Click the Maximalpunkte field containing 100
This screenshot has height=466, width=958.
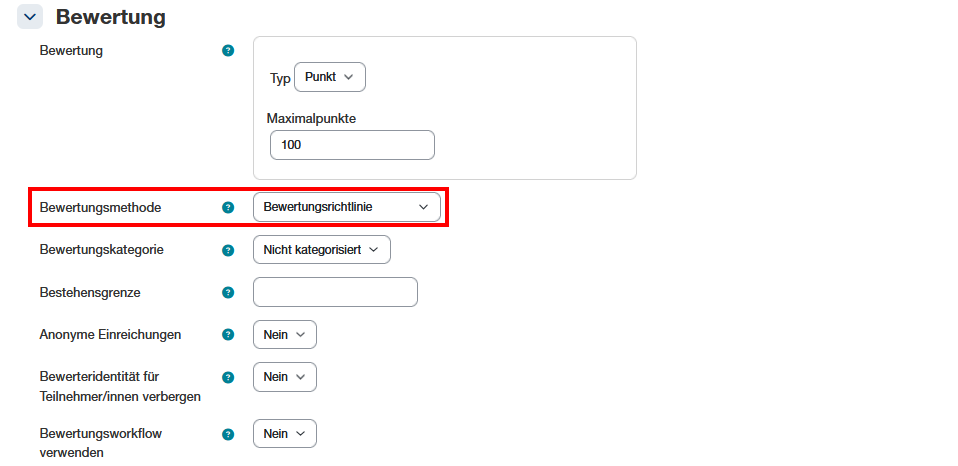[x=352, y=145]
